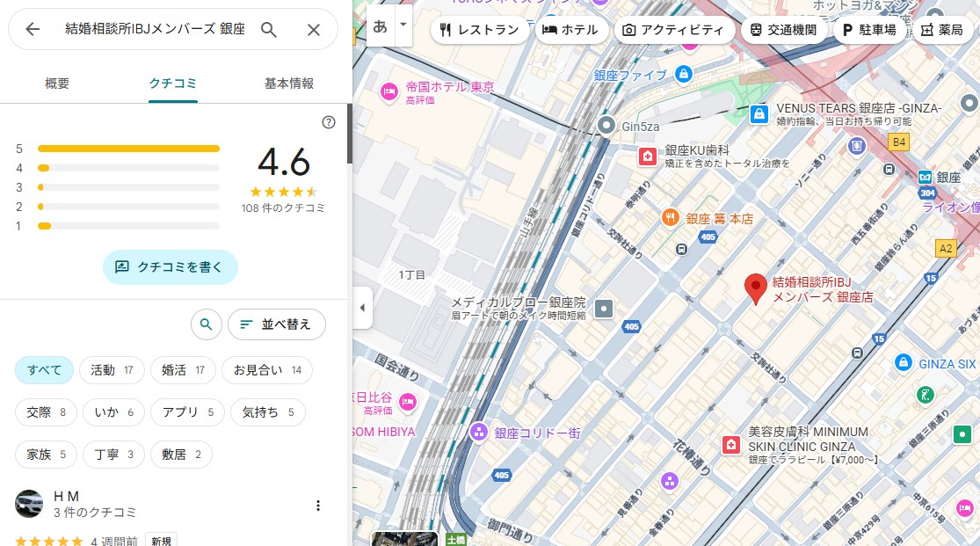Image resolution: width=980 pixels, height=546 pixels.
Task: Select the GINZA SIX shopping marker
Action: click(903, 363)
